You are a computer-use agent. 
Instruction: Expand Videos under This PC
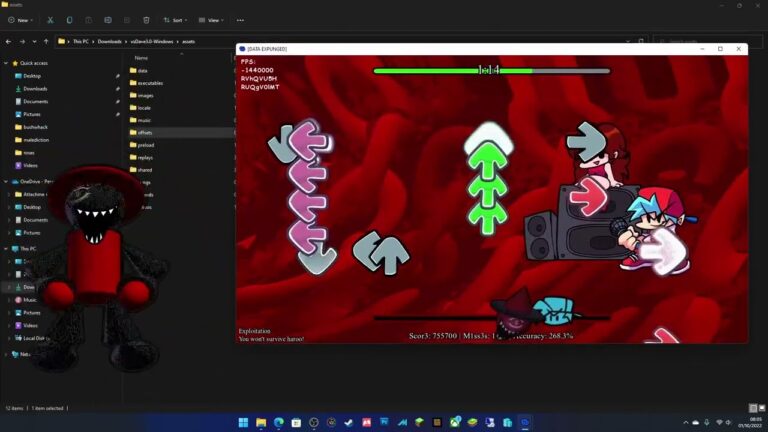point(9,325)
